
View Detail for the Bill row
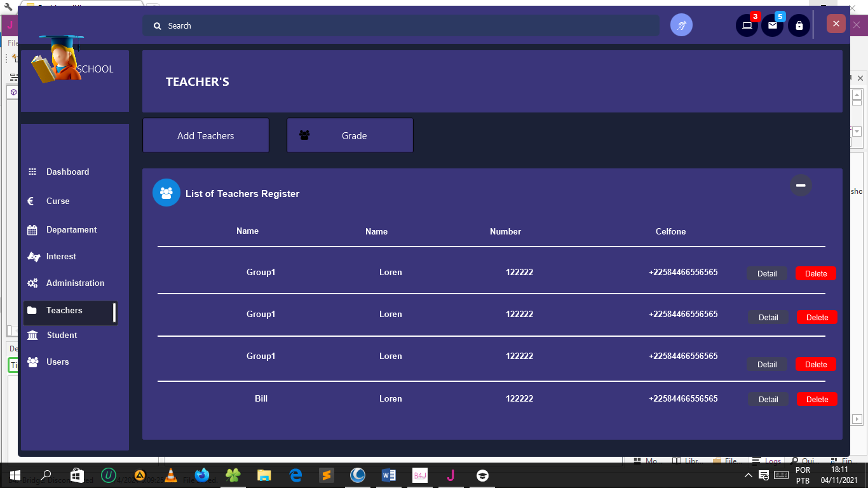[x=768, y=399]
